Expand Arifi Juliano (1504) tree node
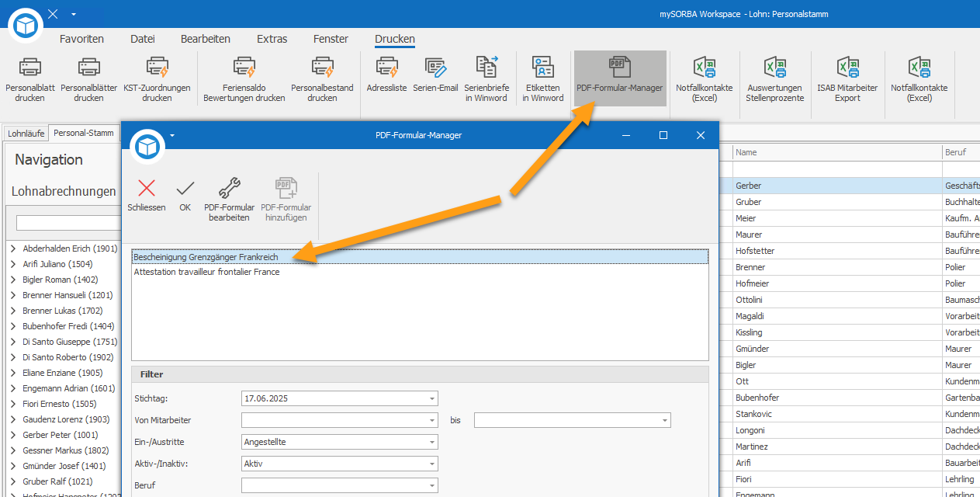 13,264
